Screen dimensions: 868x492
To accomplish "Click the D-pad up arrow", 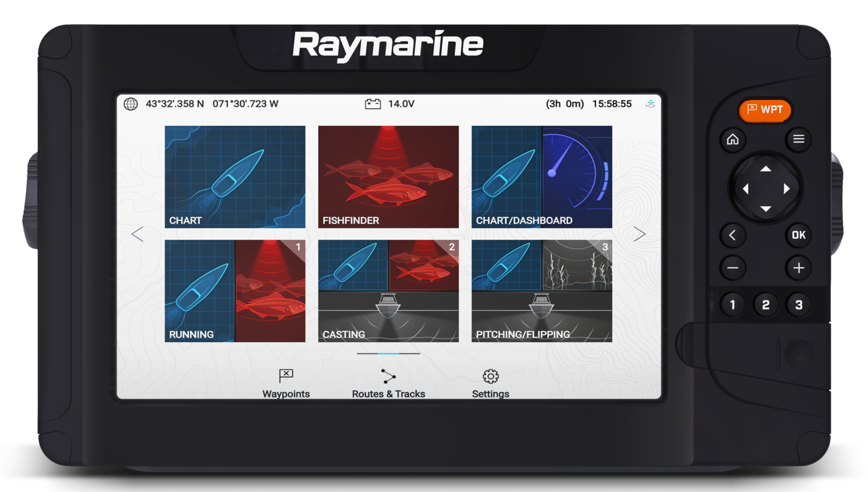I will (765, 169).
